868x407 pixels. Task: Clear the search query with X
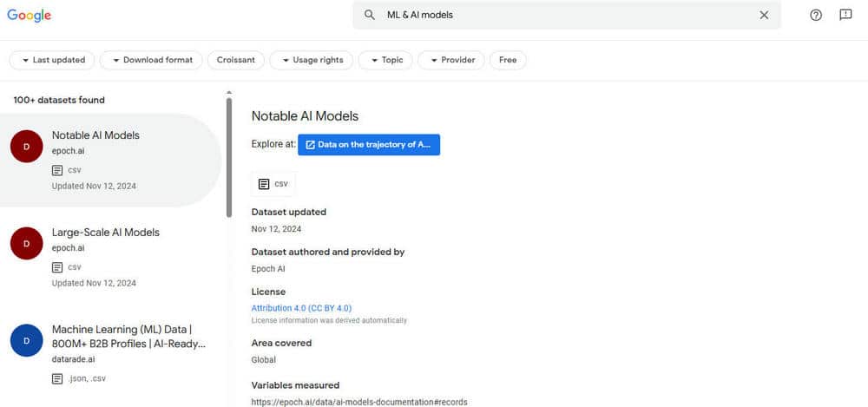764,15
